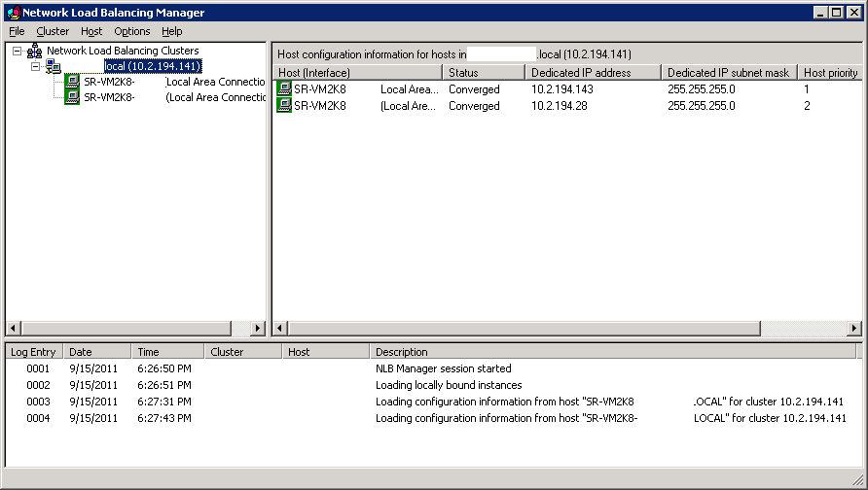Collapse the 10.2.194.141 cluster node
The image size is (868, 490).
[x=35, y=67]
